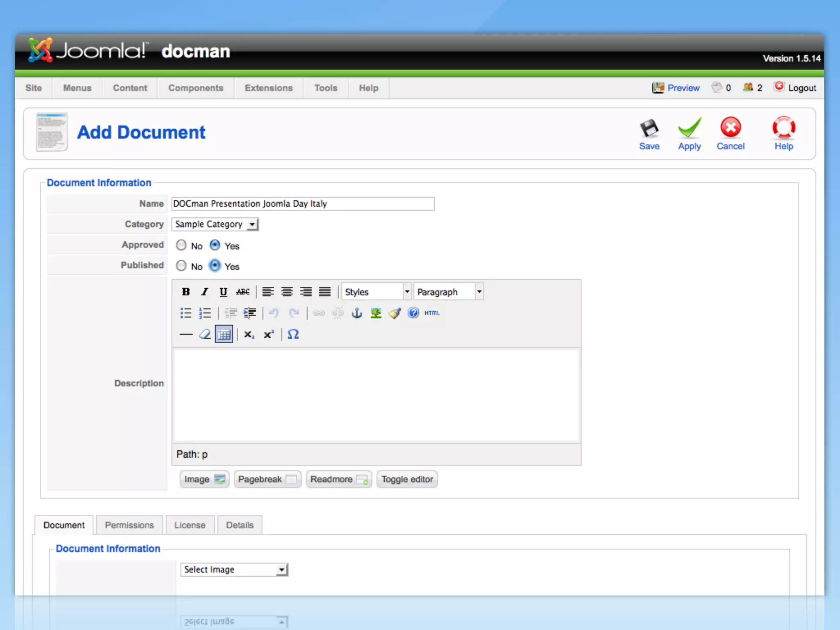Click the Apply green checkmark icon
Image resolution: width=840 pixels, height=630 pixels.
(x=689, y=128)
